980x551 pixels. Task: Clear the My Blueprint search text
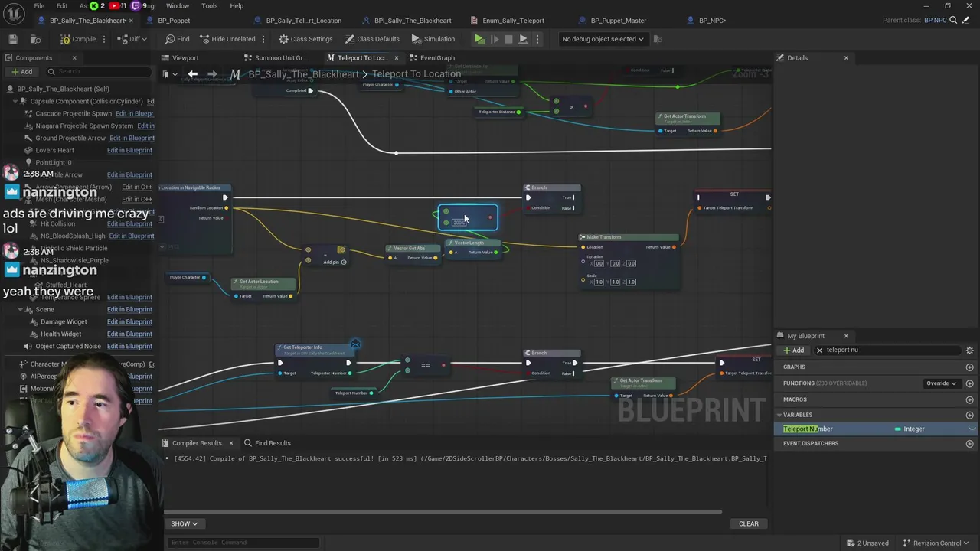(819, 350)
